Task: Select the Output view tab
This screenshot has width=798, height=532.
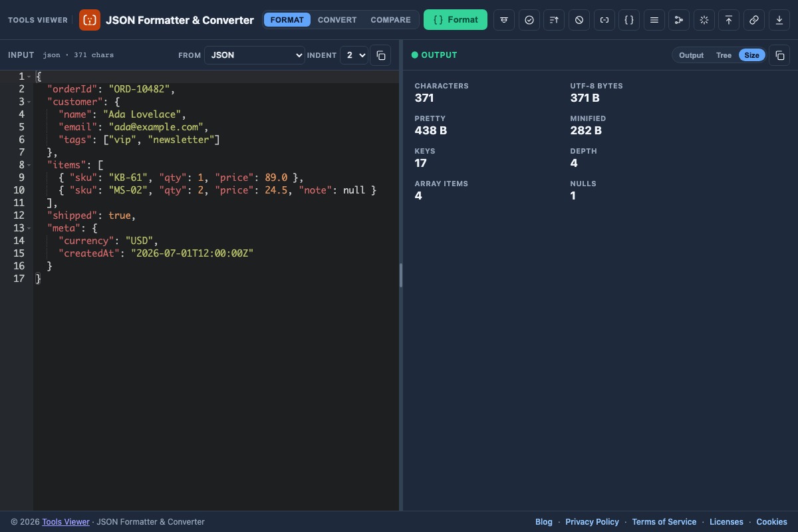Action: point(691,55)
